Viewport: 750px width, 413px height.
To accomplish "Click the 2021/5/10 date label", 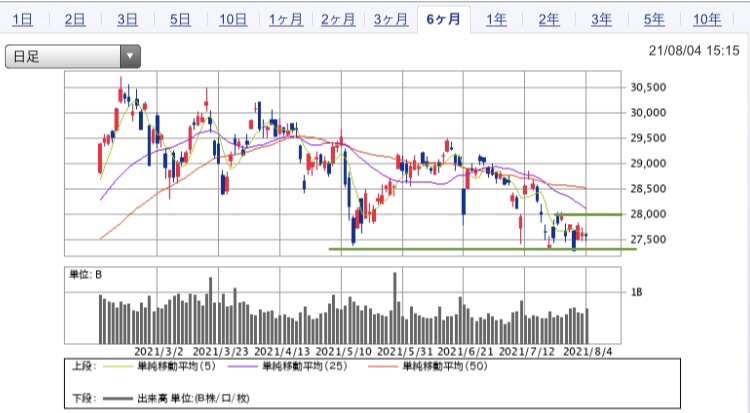I will coord(343,351).
